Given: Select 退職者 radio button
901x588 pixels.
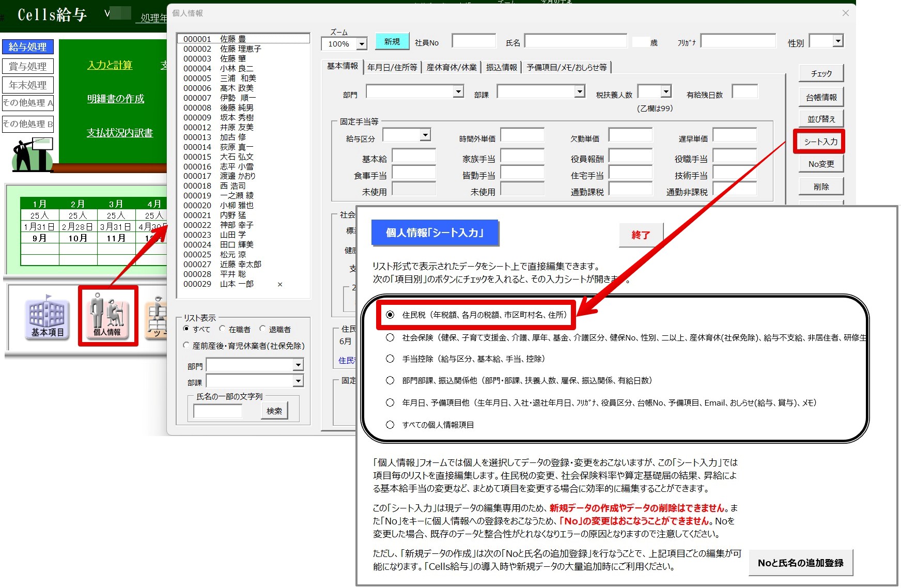Looking at the screenshot, I should [x=262, y=329].
